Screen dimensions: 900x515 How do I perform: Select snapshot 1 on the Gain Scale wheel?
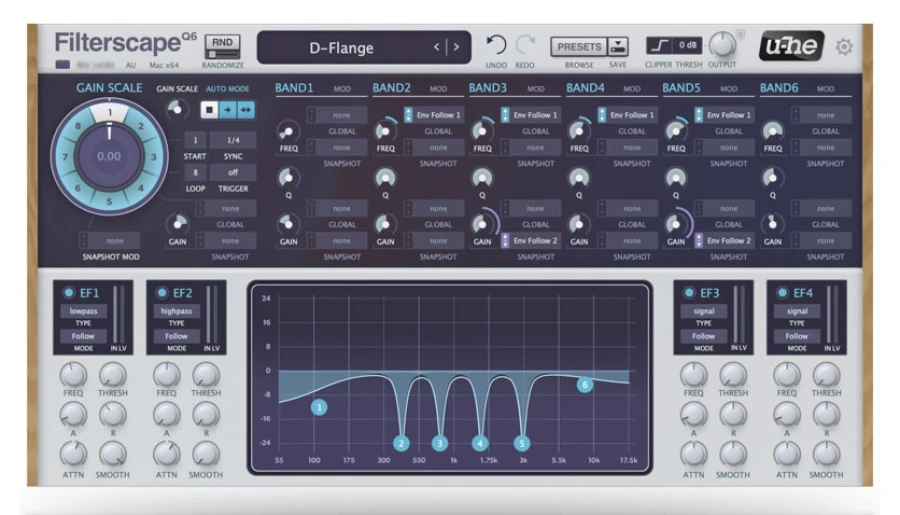tap(110, 113)
